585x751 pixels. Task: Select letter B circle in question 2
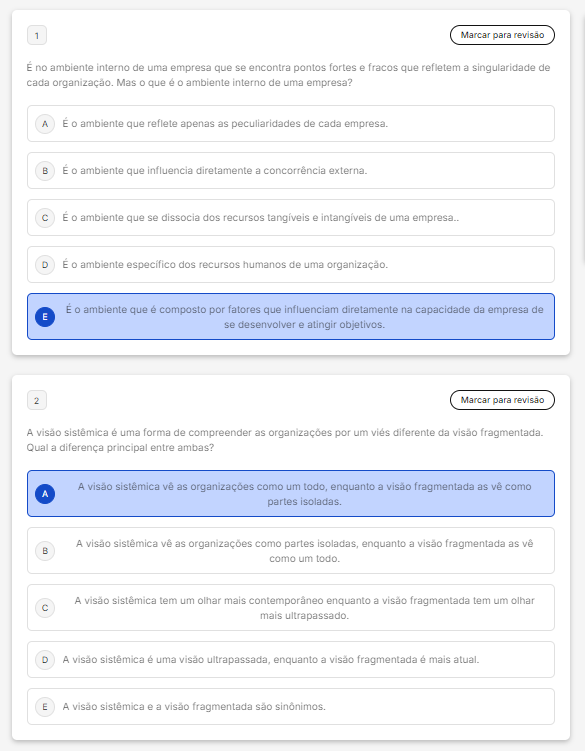pyautogui.click(x=45, y=551)
